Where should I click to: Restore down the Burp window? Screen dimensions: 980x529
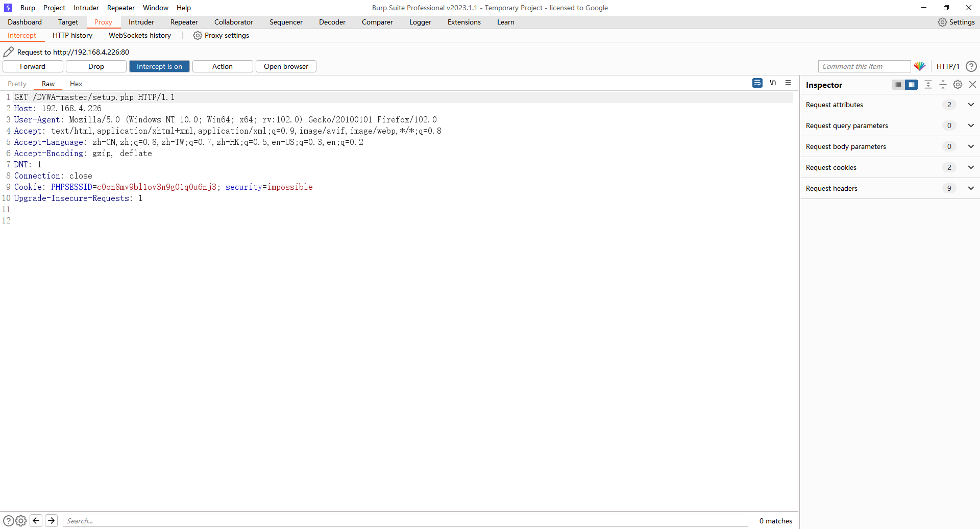coord(946,8)
